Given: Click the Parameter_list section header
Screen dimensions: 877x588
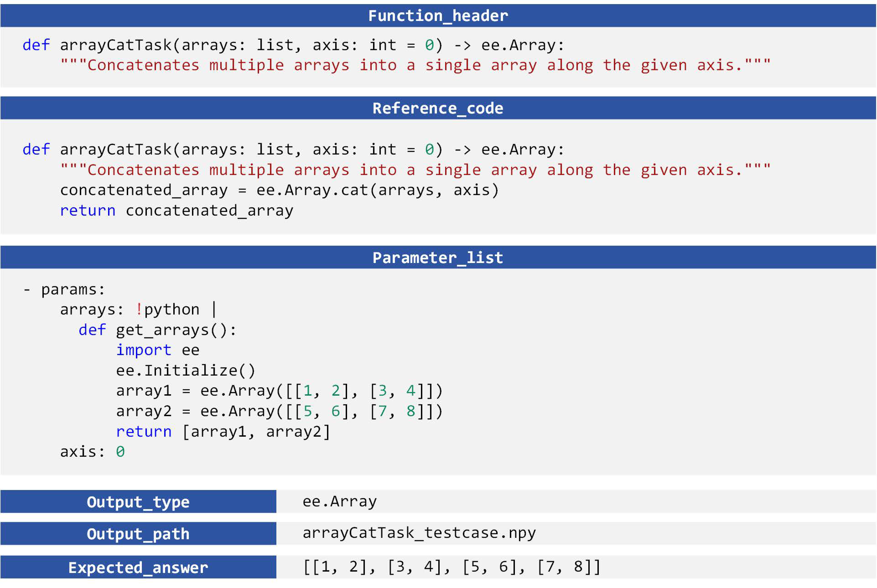Looking at the screenshot, I should click(x=438, y=258).
